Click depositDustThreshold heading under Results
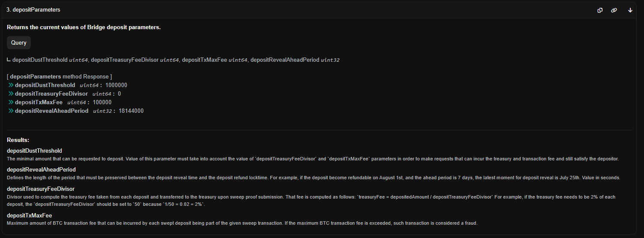This screenshot has height=238, width=644. [35, 151]
